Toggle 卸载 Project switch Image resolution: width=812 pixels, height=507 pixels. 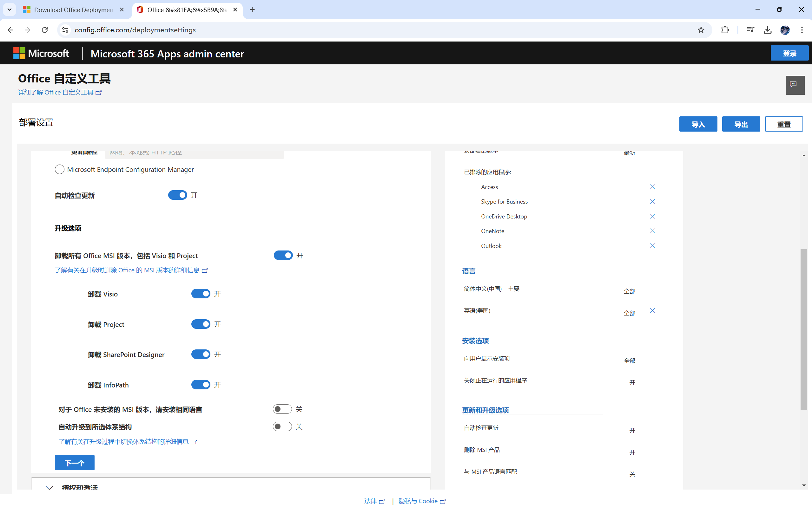point(201,324)
